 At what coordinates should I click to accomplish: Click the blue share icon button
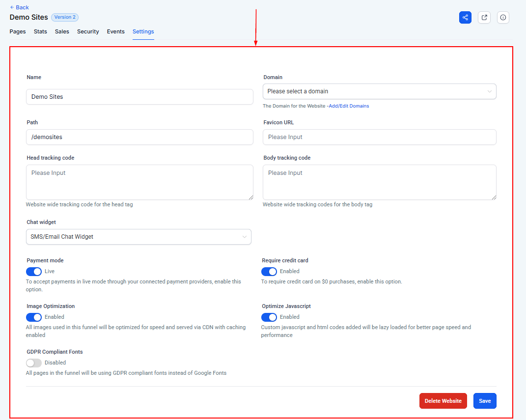coord(465,17)
